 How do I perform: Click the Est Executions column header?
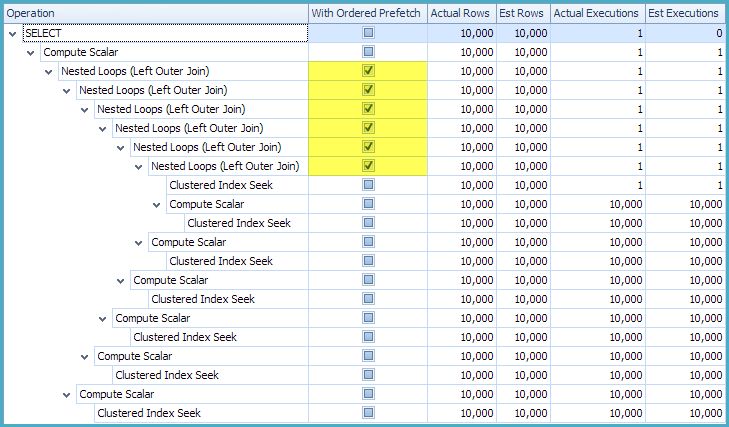click(683, 13)
